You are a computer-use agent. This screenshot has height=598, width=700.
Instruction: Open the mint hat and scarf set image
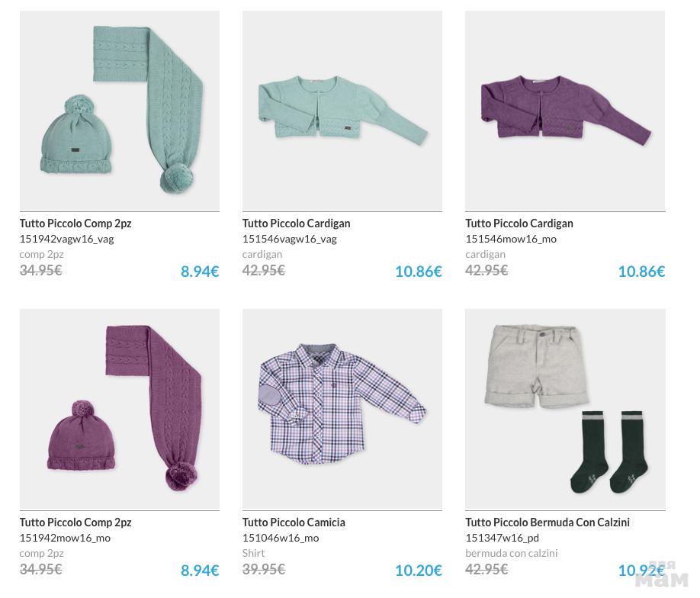120,111
